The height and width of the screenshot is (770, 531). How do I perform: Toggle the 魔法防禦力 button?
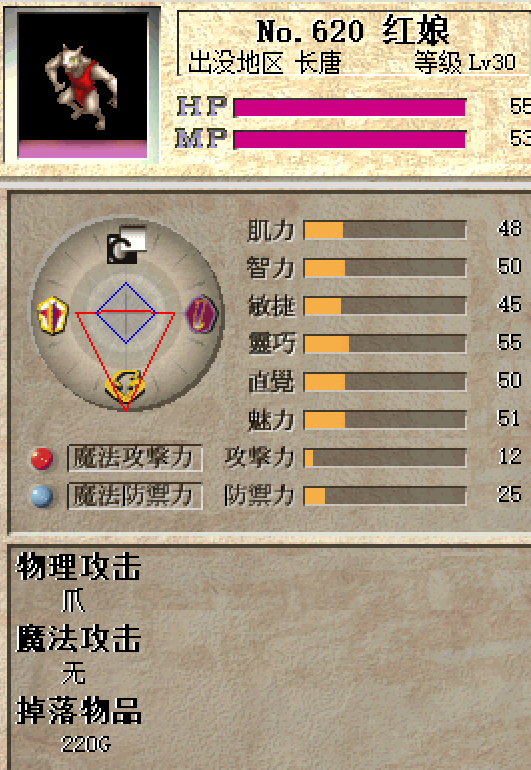tap(135, 495)
